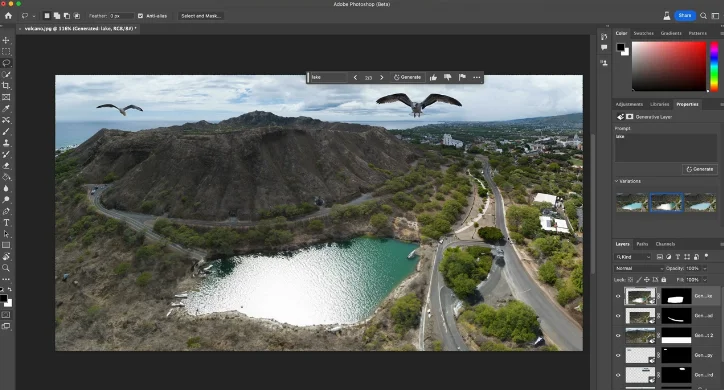Select the Blur tool
This screenshot has width=724, height=390.
pyautogui.click(x=6, y=188)
